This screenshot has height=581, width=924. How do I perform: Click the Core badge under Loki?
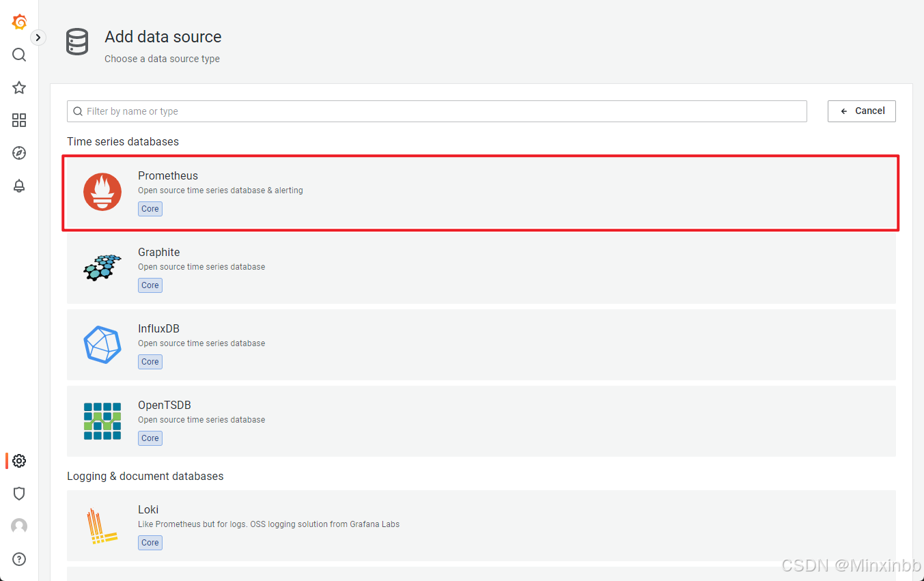pyautogui.click(x=150, y=543)
